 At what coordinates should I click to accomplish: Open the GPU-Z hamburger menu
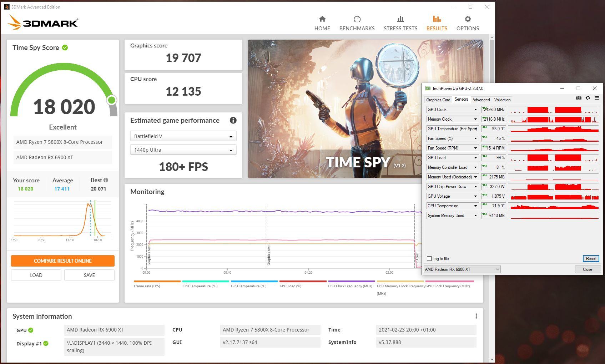tap(597, 98)
